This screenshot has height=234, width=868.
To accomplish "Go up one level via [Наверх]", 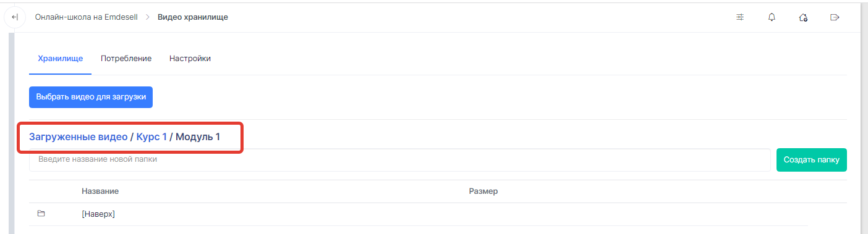I will (99, 214).
